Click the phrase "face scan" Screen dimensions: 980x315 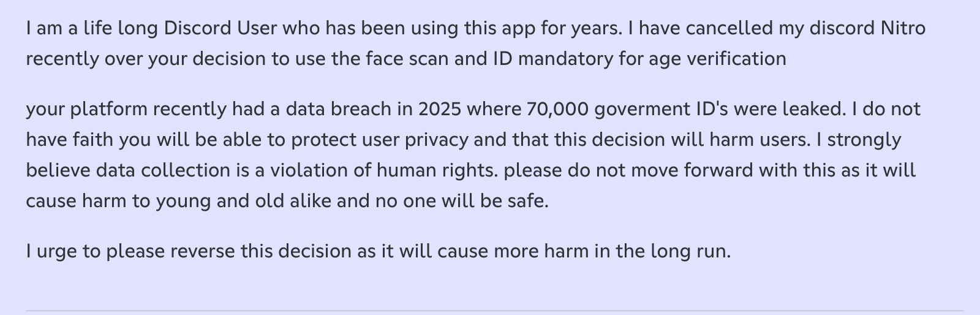(x=405, y=59)
